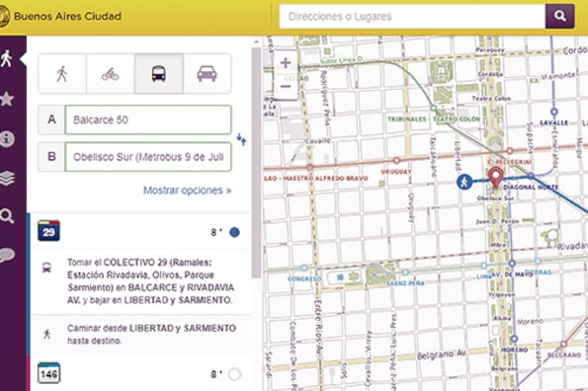Click bus icon beside Colectivo 29 instruction
Screen dimensions: 588x391
click(46, 268)
